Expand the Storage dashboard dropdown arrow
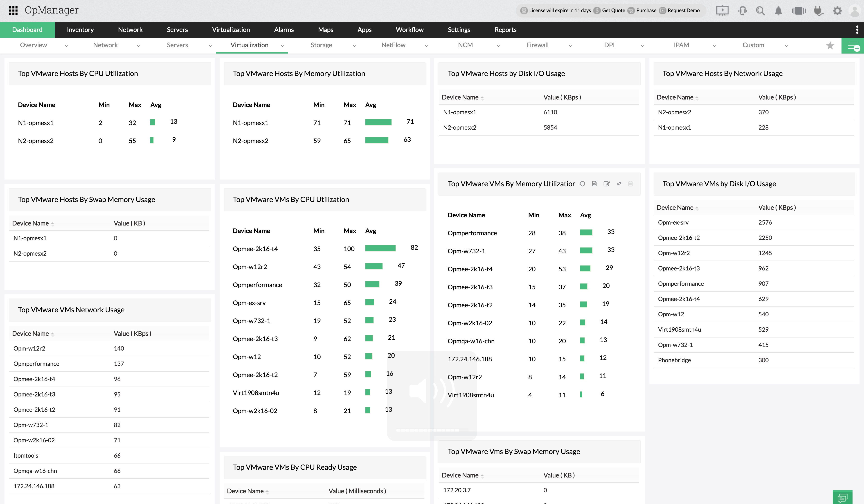 (355, 46)
